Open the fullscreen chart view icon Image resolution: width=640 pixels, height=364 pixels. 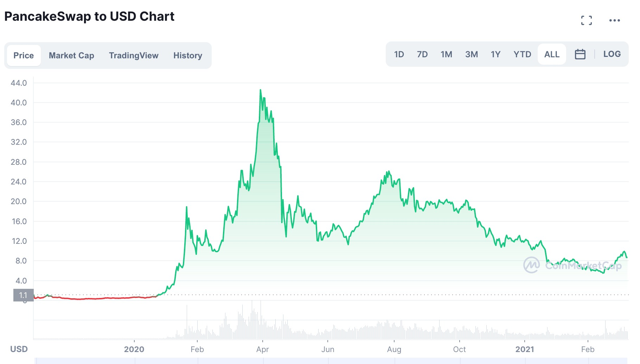(586, 20)
